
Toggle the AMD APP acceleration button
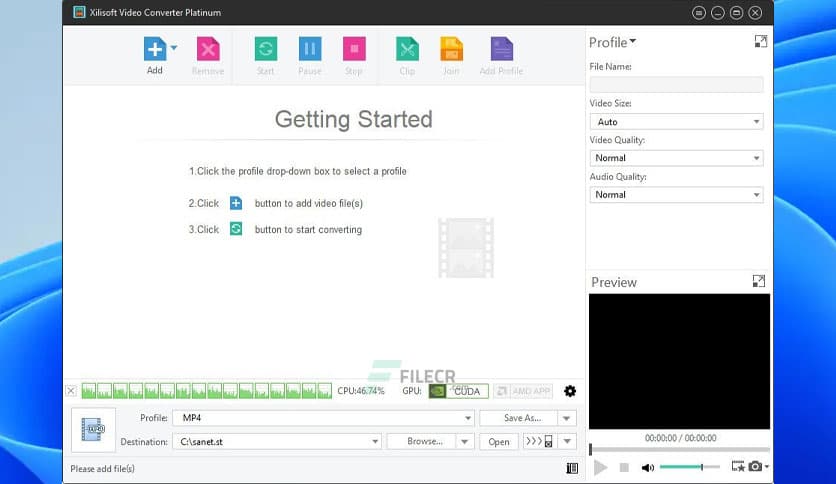pos(523,391)
